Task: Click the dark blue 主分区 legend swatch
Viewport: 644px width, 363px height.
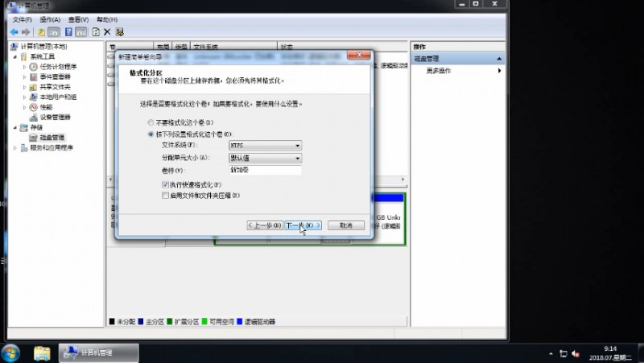Action: point(141,321)
